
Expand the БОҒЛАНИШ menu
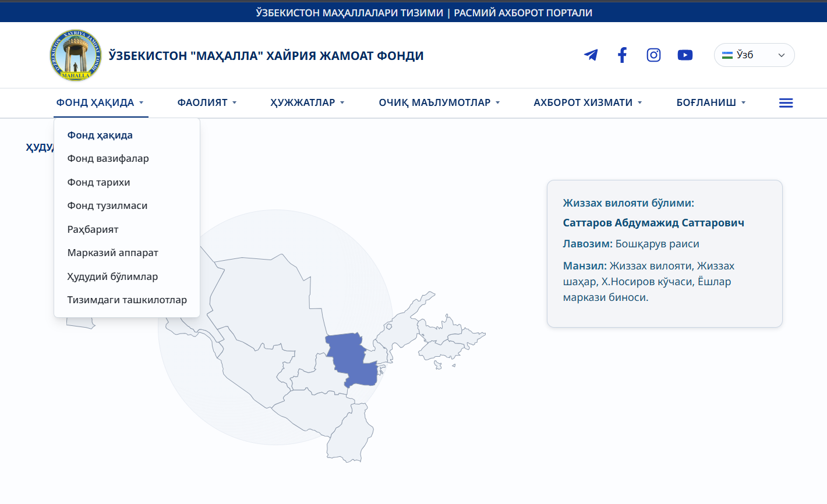click(711, 102)
